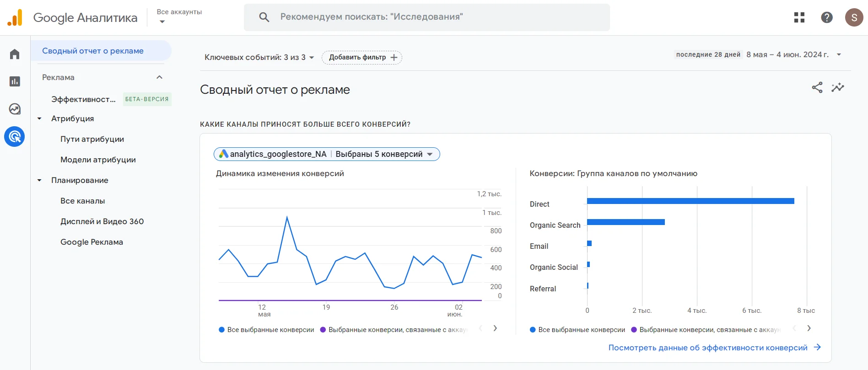This screenshot has height=370, width=868.
Task: Open the Home icon in left rail
Action: click(15, 54)
